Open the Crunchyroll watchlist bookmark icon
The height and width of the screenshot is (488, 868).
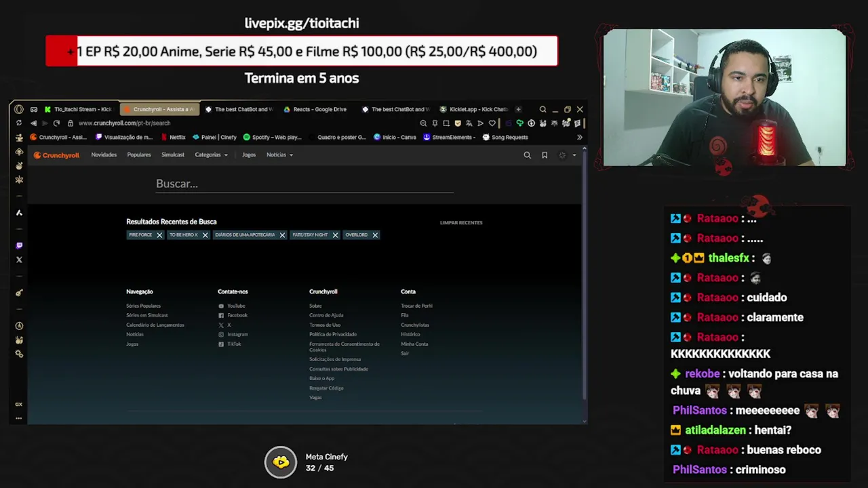[x=544, y=155]
